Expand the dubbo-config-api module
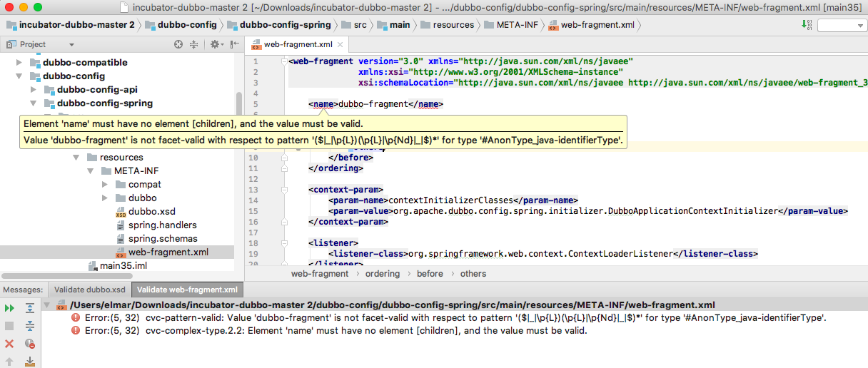868x368 pixels. click(34, 90)
